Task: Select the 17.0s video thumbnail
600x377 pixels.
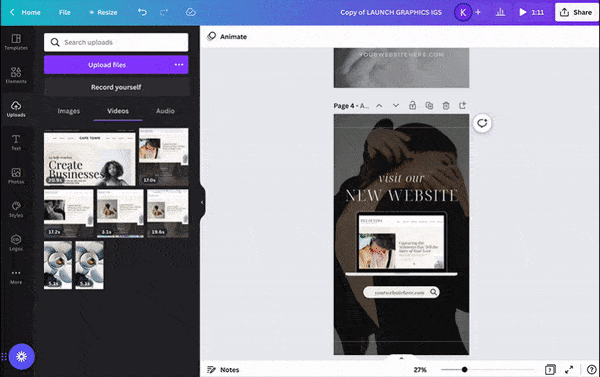Action: tap(163, 157)
